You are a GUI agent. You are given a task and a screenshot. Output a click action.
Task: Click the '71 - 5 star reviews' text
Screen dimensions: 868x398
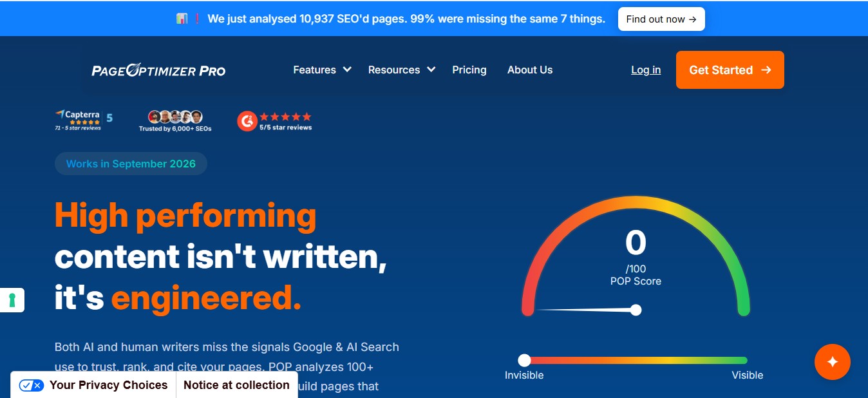(x=78, y=128)
